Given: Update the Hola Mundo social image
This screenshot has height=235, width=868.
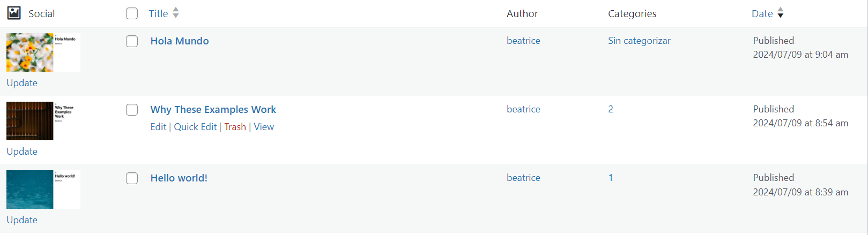Looking at the screenshot, I should 22,83.
